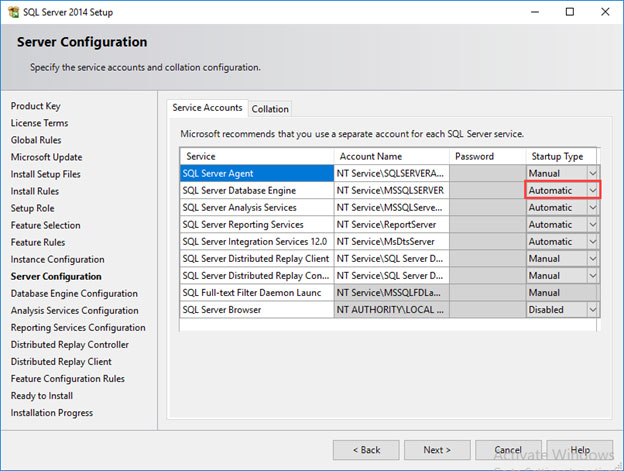624x471 pixels.
Task: Click Server Configuration step in sidebar
Action: (56, 276)
